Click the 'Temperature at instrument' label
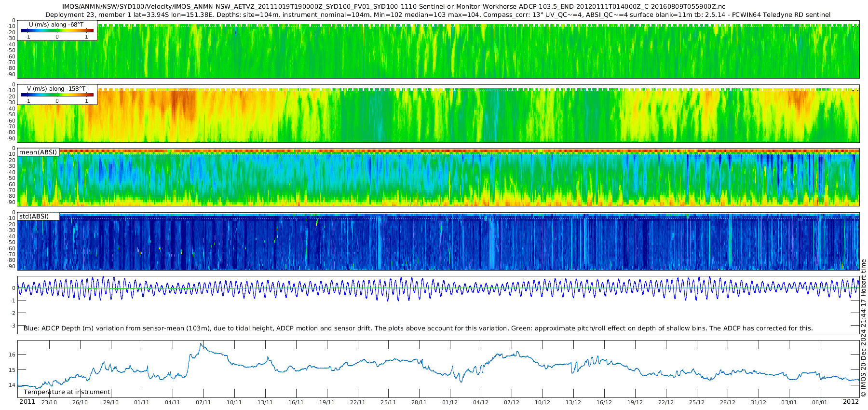The height and width of the screenshot is (410, 868). pos(67,392)
